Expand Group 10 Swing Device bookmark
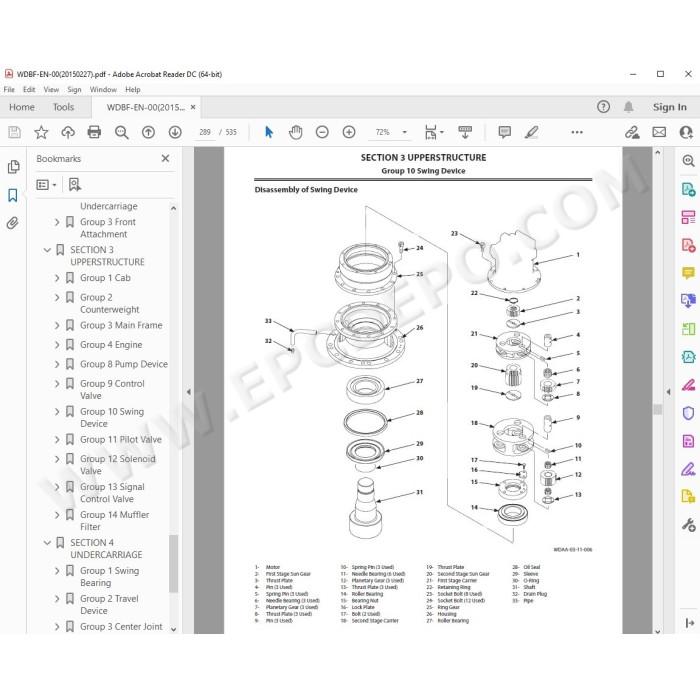700x700 pixels. pos(57,412)
